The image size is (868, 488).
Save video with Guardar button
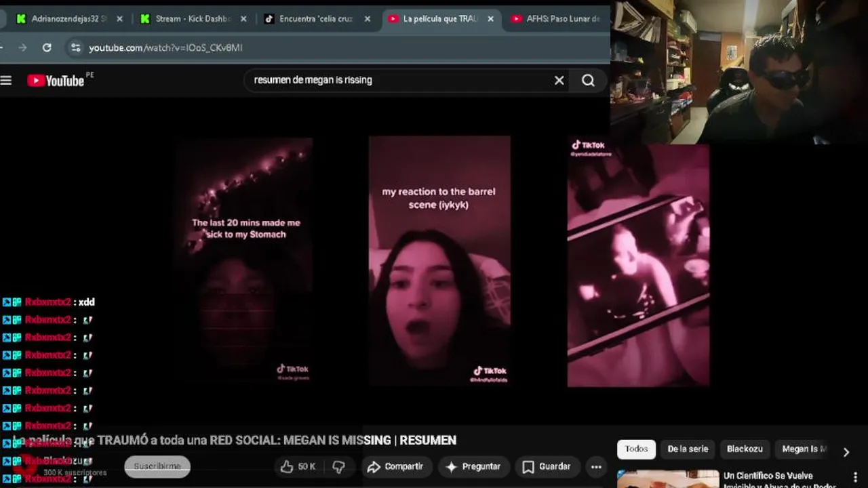point(547,466)
